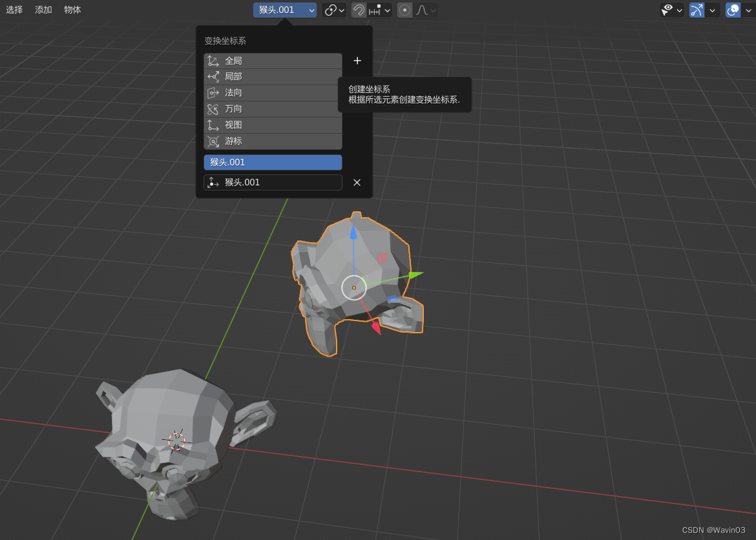
Task: Click the white free-move gizmo circle
Action: point(354,287)
